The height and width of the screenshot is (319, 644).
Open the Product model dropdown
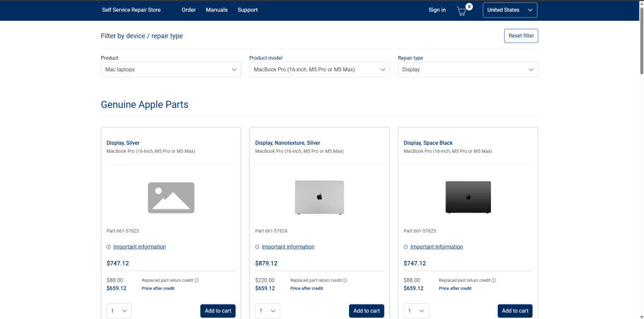tap(319, 70)
